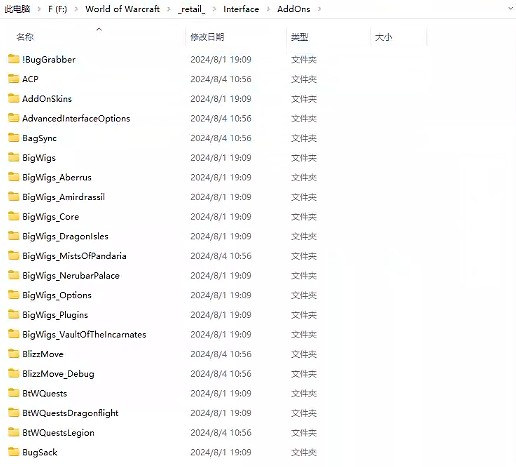Image resolution: width=516 pixels, height=467 pixels.
Task: Select the AdvancedInterfaceOptions folder name
Action: click(x=76, y=118)
